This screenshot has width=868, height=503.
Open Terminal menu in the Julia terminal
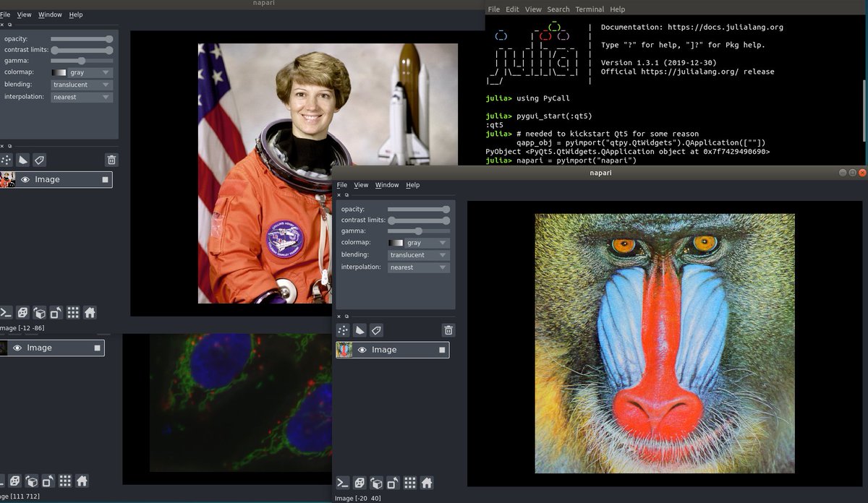590,9
